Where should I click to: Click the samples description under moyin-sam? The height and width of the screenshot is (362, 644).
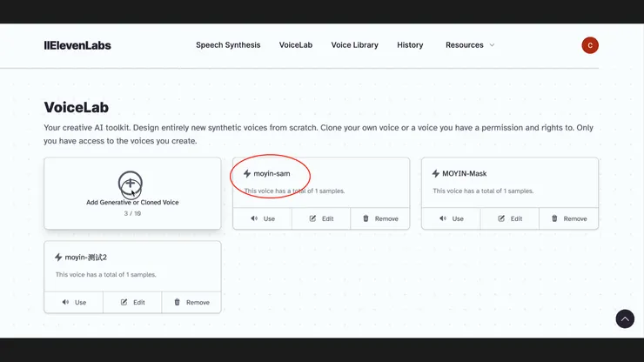click(x=294, y=191)
